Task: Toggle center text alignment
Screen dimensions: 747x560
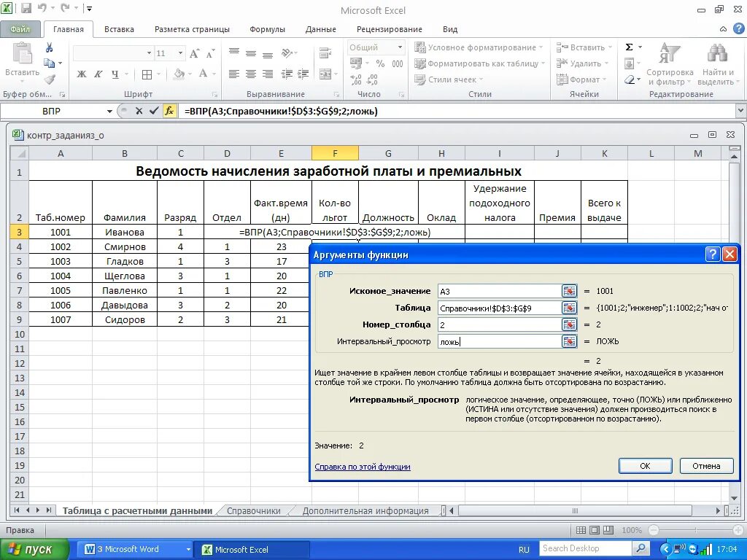Action: point(251,74)
